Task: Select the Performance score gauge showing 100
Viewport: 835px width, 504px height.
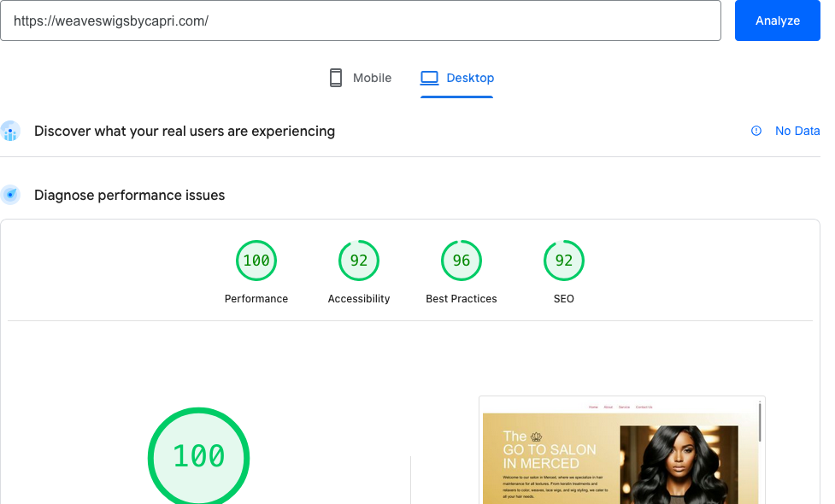Action: click(x=256, y=261)
